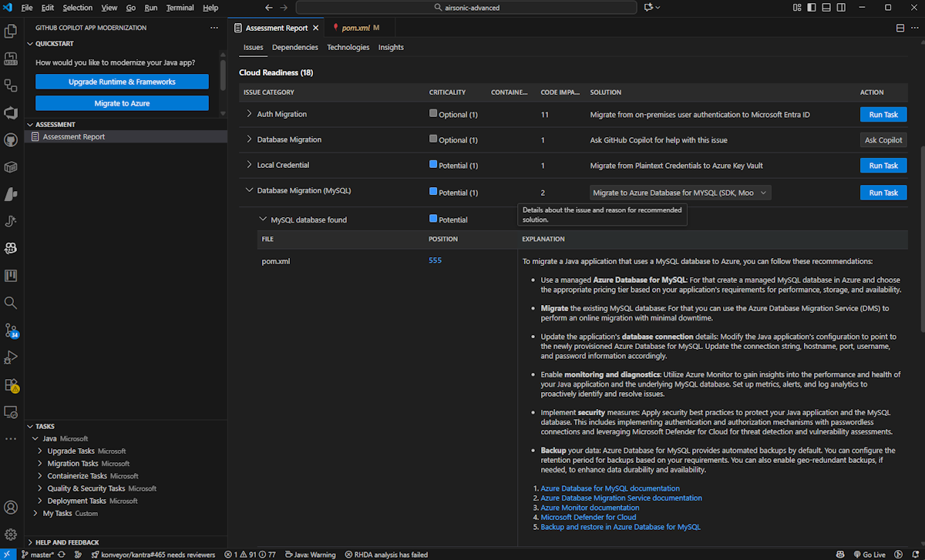Toggle the bottom panel visibility
925x560 pixels.
[x=826, y=8]
